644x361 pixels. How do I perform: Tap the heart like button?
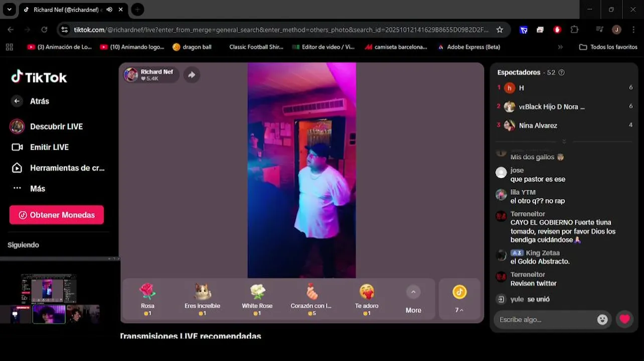624,319
